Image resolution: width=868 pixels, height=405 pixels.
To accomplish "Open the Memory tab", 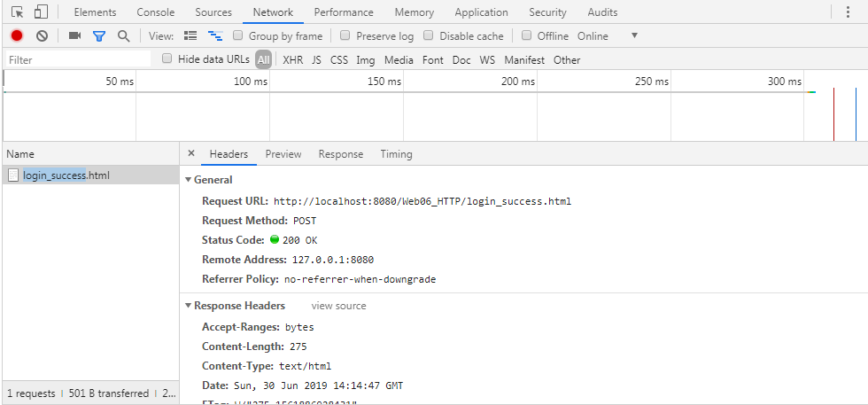I will [415, 12].
